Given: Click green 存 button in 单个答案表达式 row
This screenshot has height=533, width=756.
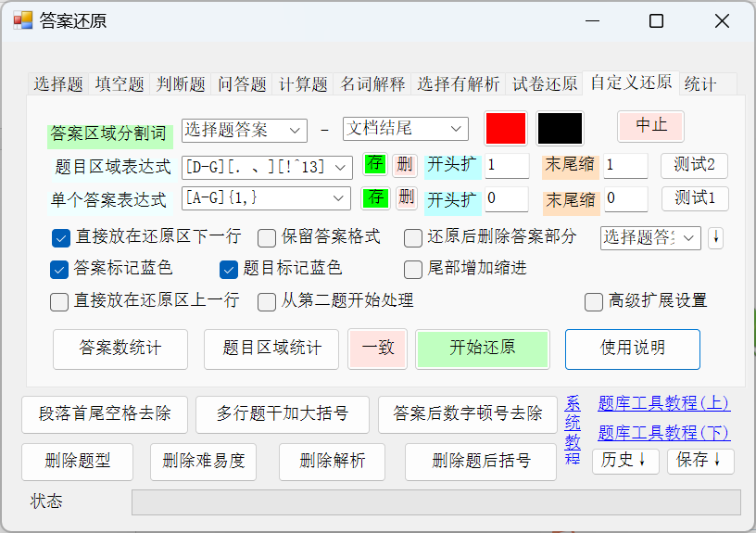Looking at the screenshot, I should [375, 197].
